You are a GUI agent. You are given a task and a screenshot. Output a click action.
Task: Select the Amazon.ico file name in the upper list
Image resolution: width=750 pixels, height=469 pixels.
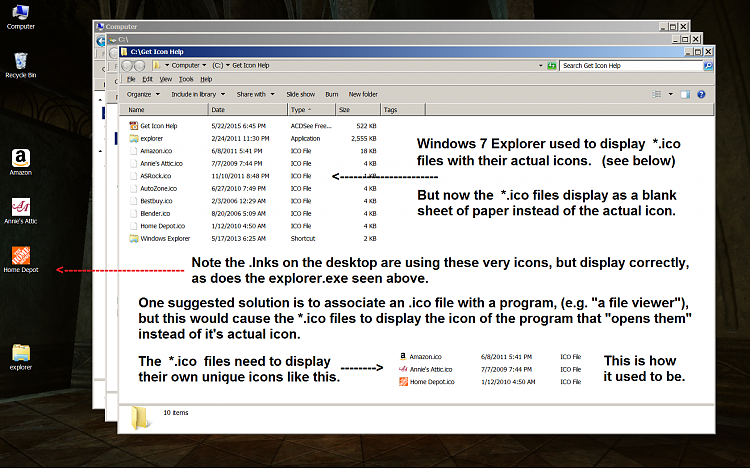[156, 151]
